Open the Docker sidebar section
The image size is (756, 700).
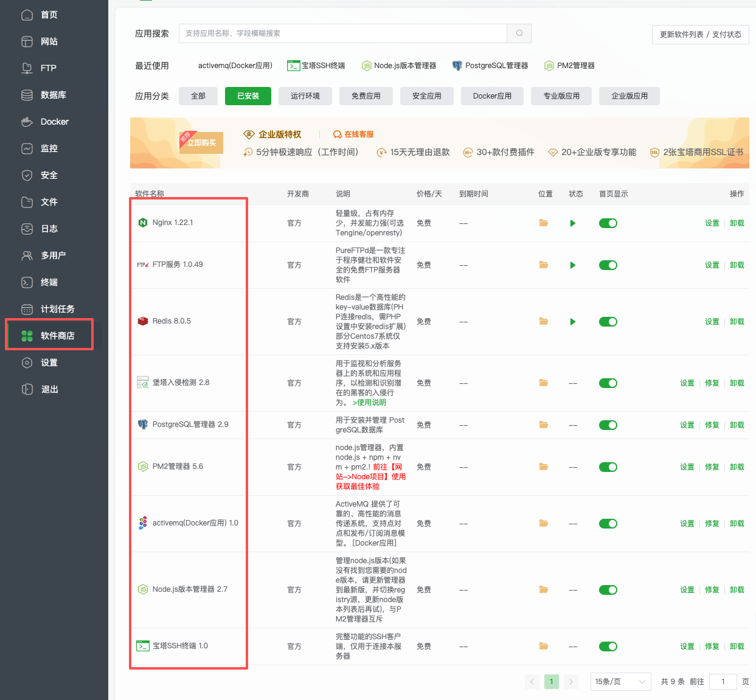click(54, 122)
